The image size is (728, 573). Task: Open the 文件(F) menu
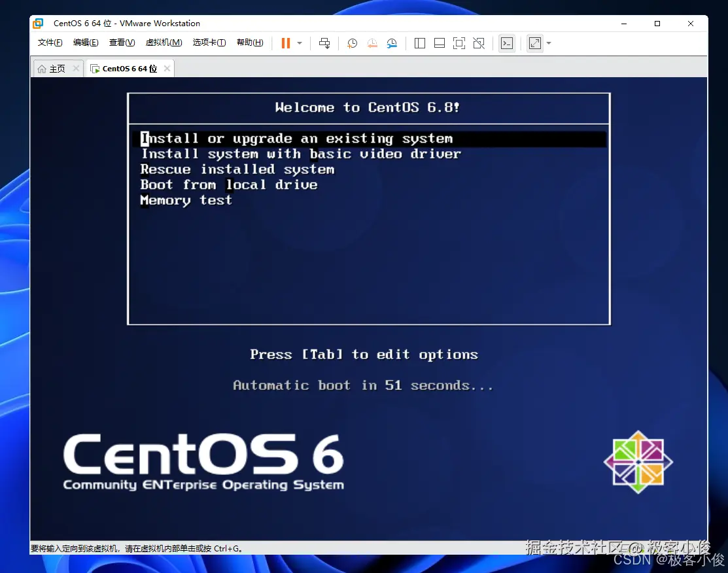pos(50,43)
